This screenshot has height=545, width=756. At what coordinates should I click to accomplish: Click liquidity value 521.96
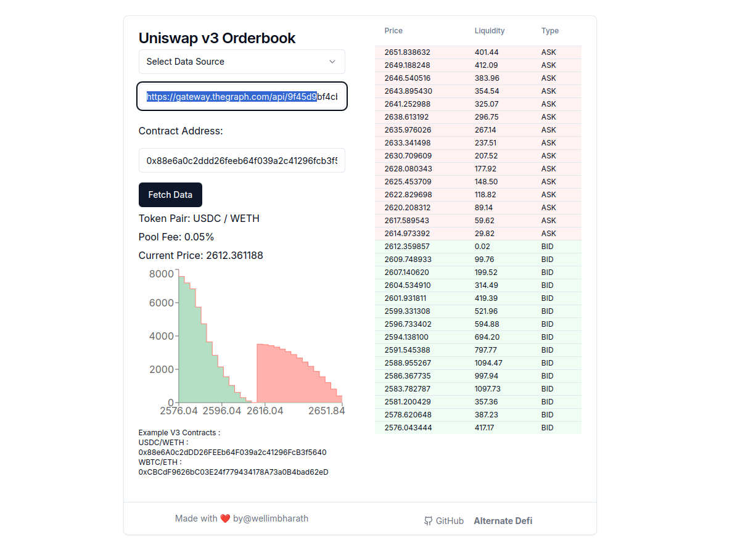487,311
